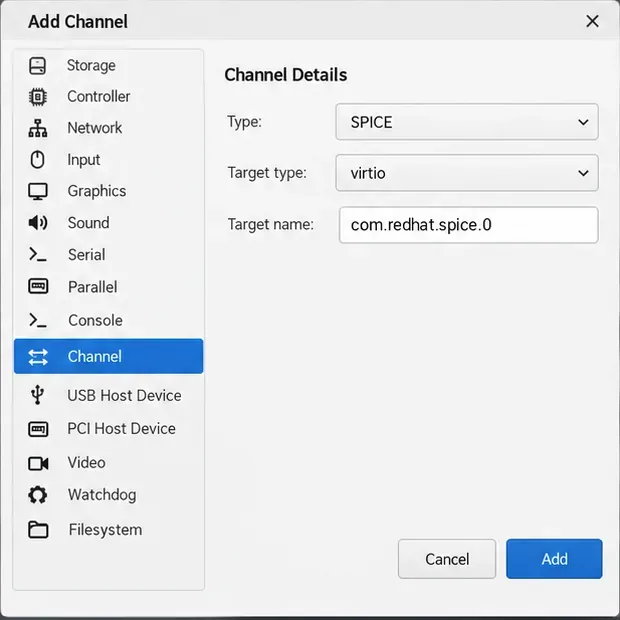Click the Video camera icon

pyautogui.click(x=38, y=463)
